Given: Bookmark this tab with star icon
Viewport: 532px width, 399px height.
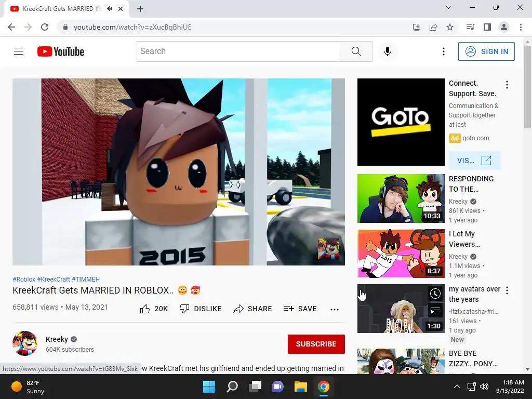Looking at the screenshot, I should click(450, 27).
